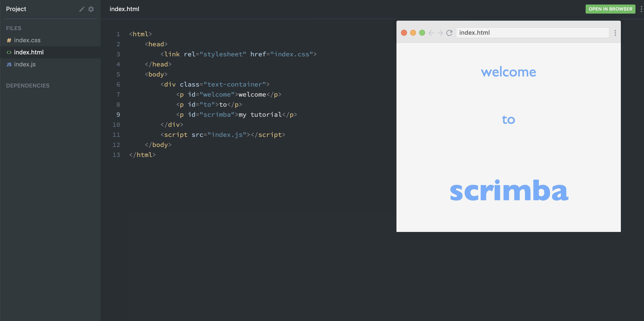Click the preview browser back arrow

[x=431, y=33]
